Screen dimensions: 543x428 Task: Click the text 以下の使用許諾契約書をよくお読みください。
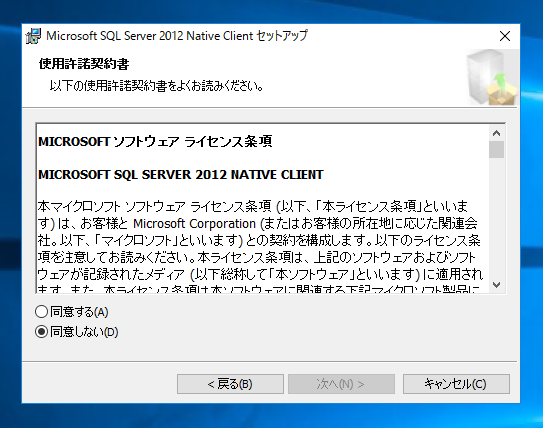click(x=157, y=86)
